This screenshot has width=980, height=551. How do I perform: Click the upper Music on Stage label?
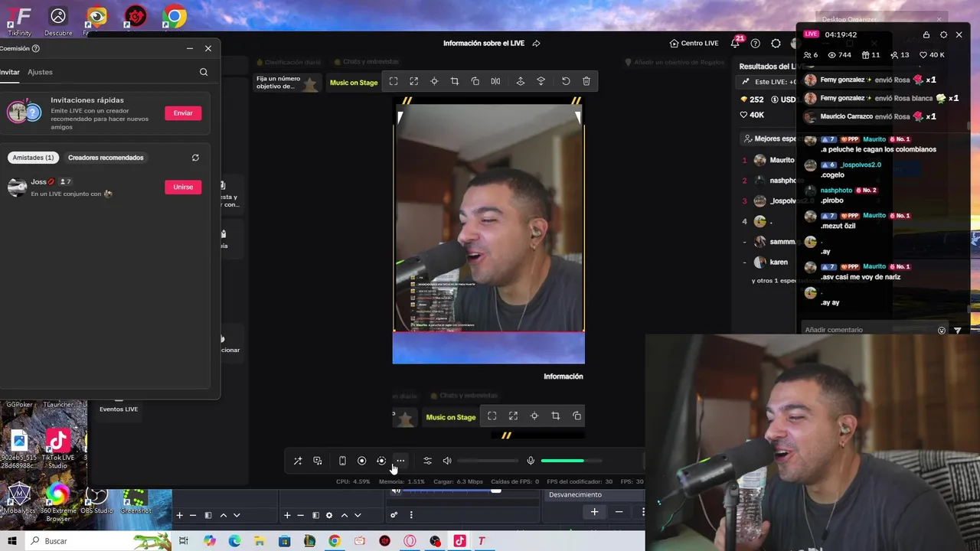[x=354, y=82]
